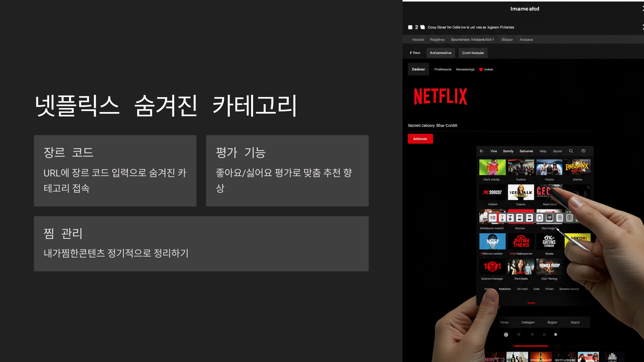
Task: Select the 장르 코드 card
Action: point(115,171)
